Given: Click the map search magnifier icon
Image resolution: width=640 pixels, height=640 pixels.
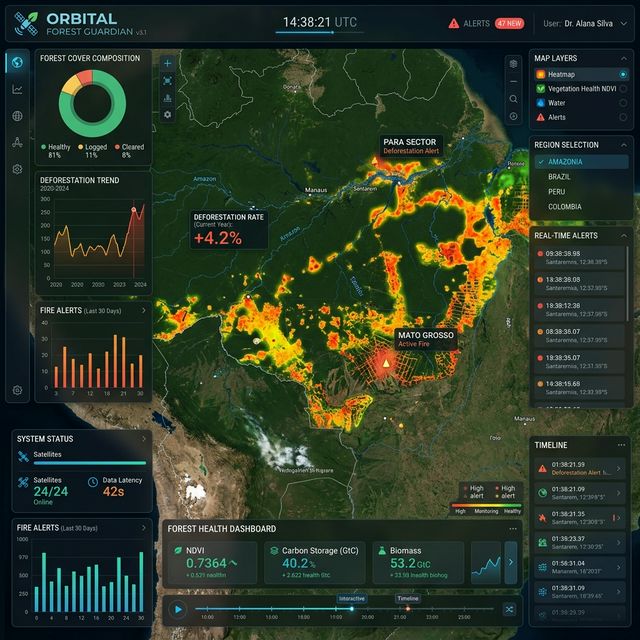Looking at the screenshot, I should [x=513, y=99].
